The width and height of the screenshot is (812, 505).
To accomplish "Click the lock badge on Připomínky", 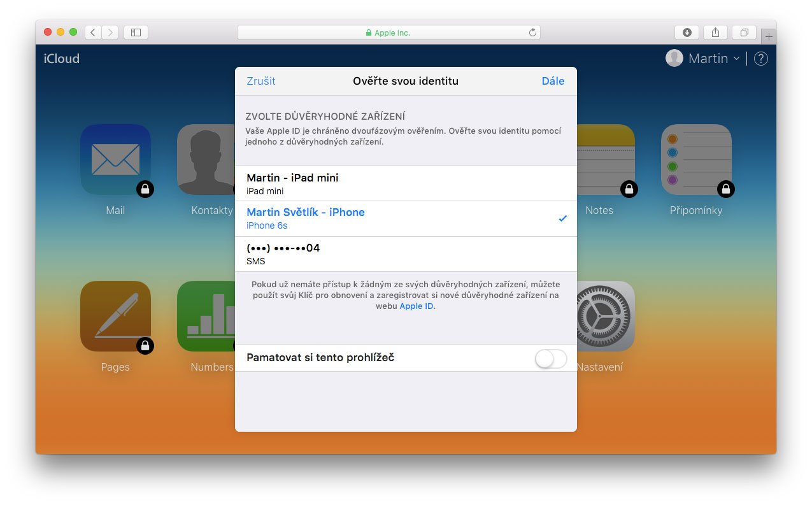I will coord(726,189).
